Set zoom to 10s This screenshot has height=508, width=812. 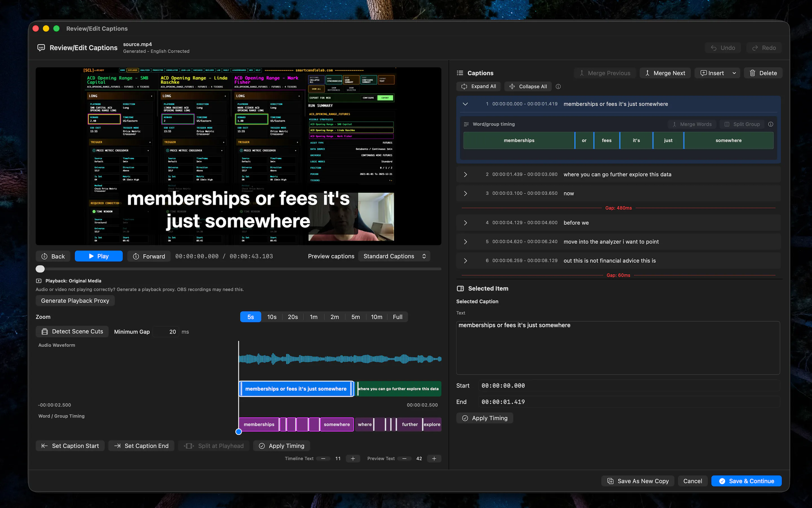tap(272, 317)
